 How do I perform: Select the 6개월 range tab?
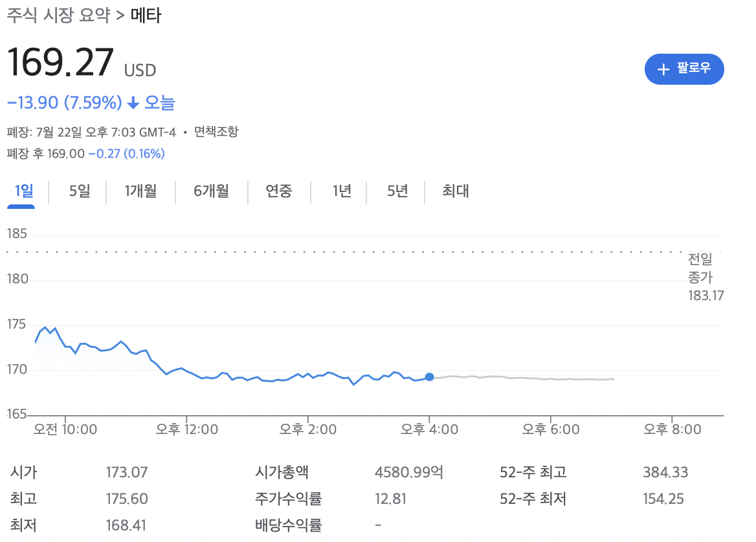click(x=211, y=191)
